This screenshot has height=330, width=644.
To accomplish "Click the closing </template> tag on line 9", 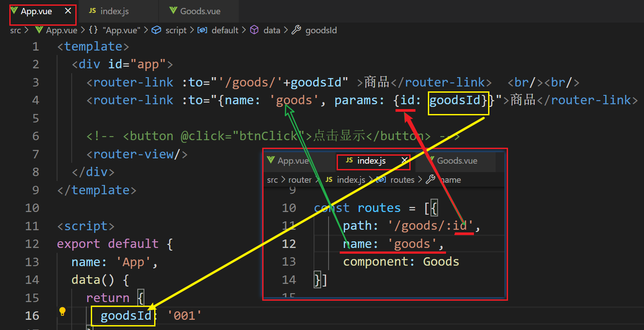I will tap(97, 190).
